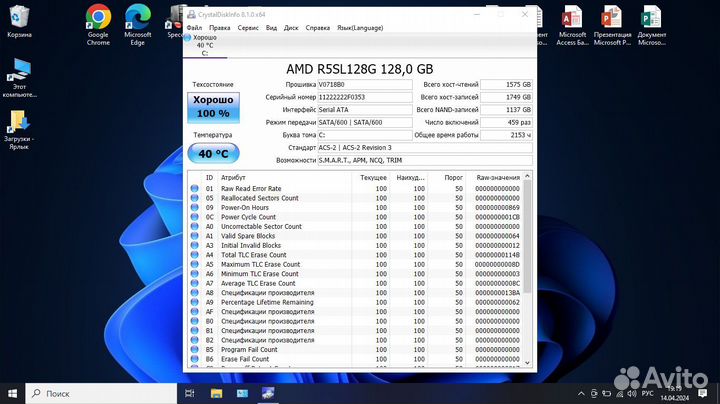The height and width of the screenshot is (404, 720).
Task: Show hidden tray icons chevron
Action: coord(581,393)
